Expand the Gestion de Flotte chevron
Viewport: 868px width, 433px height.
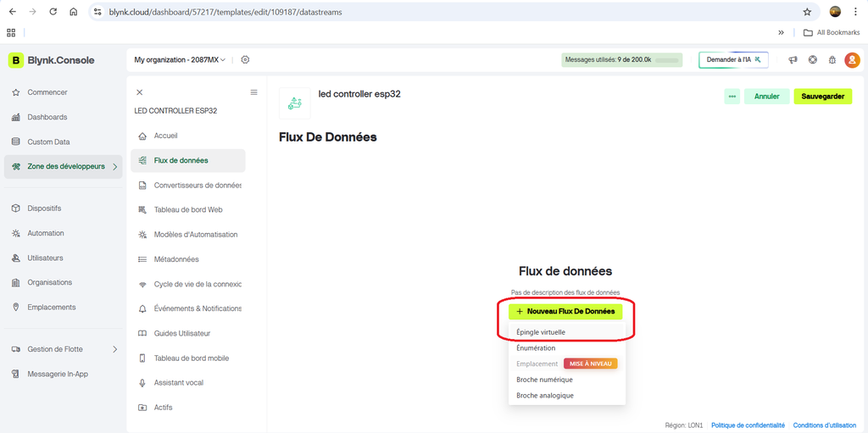coord(115,349)
